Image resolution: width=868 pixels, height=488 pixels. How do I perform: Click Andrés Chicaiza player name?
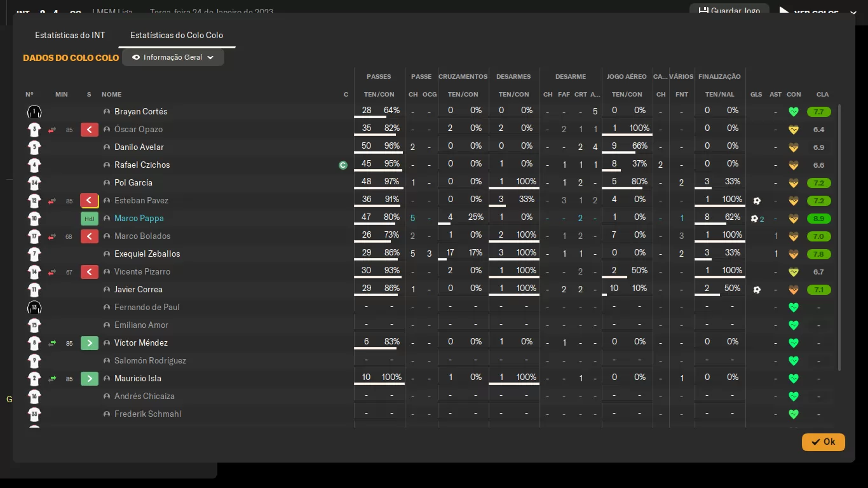click(144, 396)
